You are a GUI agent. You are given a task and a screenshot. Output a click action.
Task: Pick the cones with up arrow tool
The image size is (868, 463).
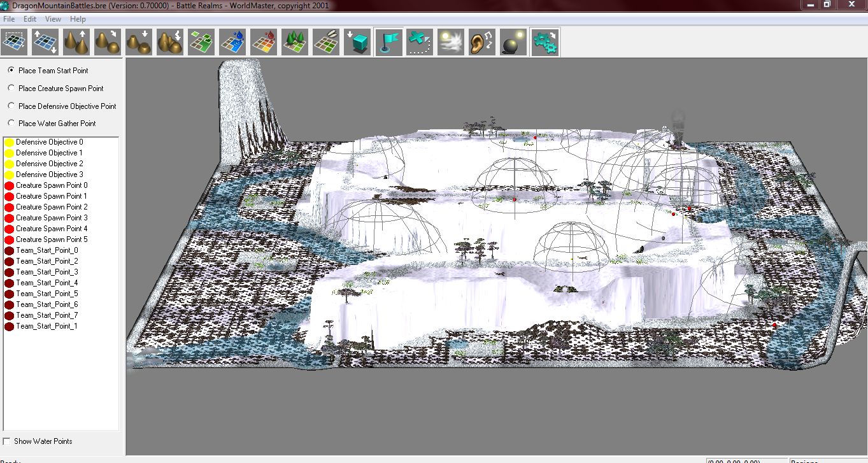(x=76, y=42)
